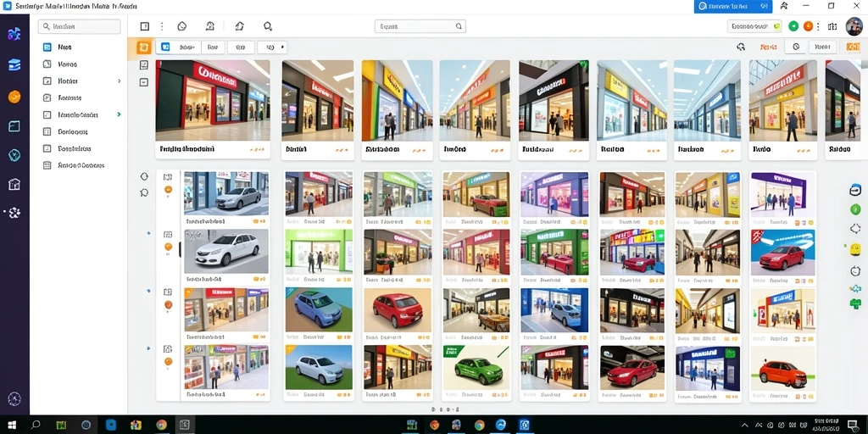Viewport: 868px width, 434px height.
Task: Click the green circle status button
Action: coord(793,26)
